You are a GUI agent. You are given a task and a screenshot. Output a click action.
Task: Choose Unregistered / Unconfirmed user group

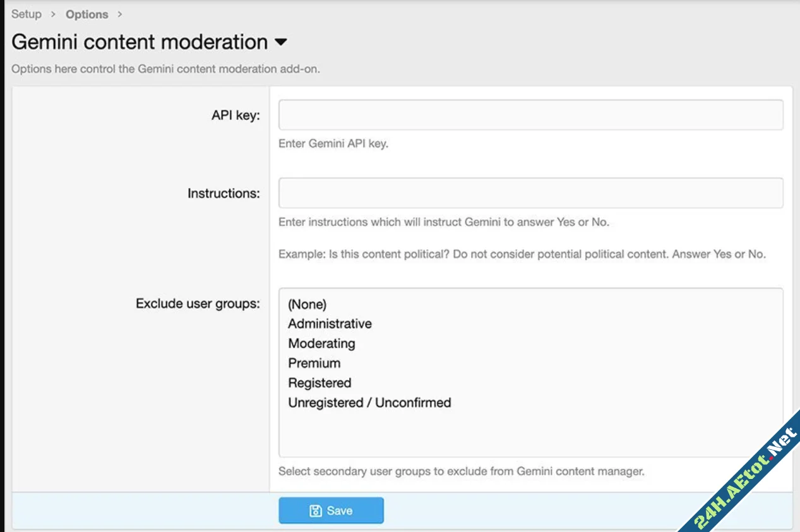(x=369, y=403)
